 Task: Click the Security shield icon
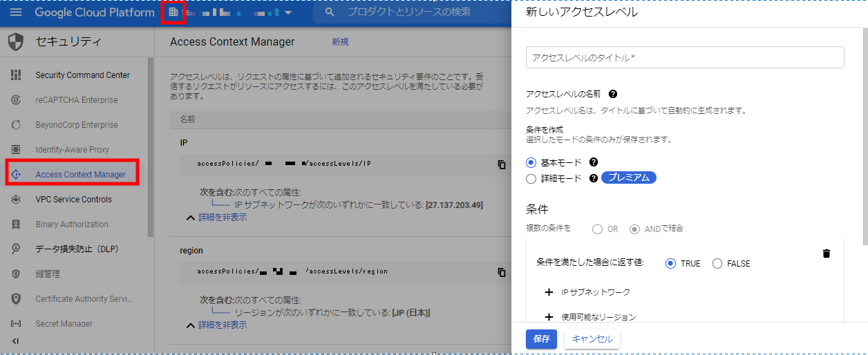coord(16,42)
